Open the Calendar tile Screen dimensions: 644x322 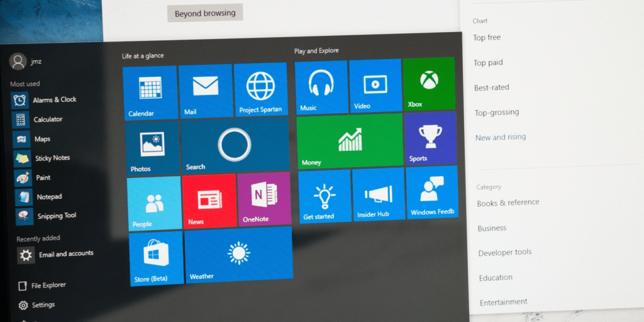tap(150, 93)
